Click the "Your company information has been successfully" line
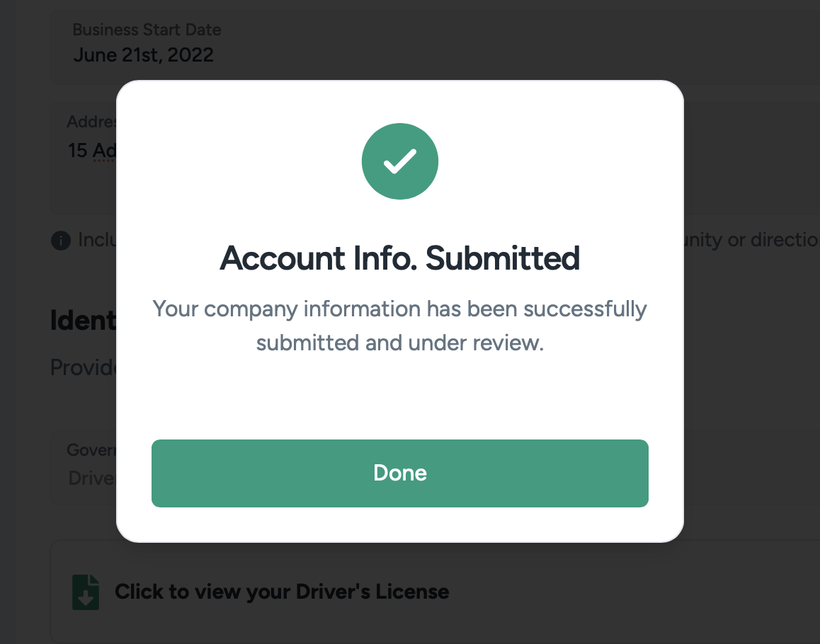Image resolution: width=820 pixels, height=644 pixels. pos(400,309)
